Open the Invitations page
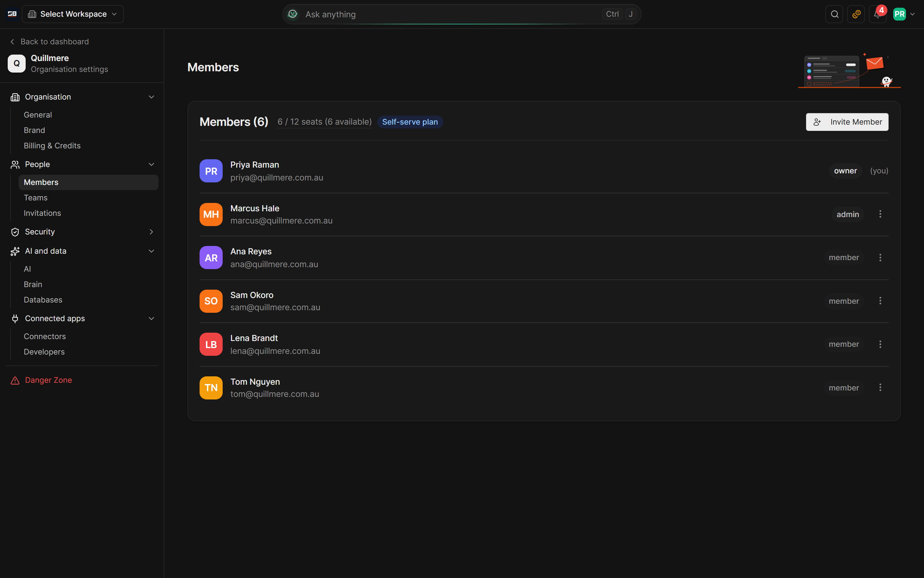Screen dimensions: 924x578 (88, 213)
